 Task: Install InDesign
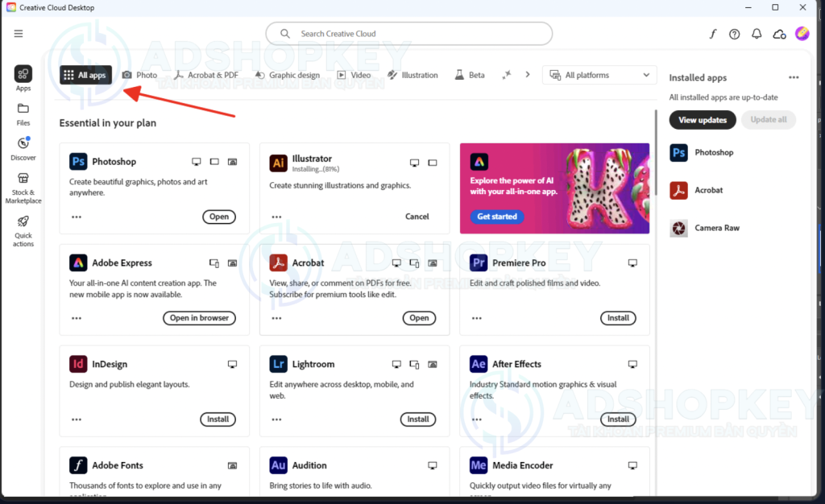pos(218,419)
